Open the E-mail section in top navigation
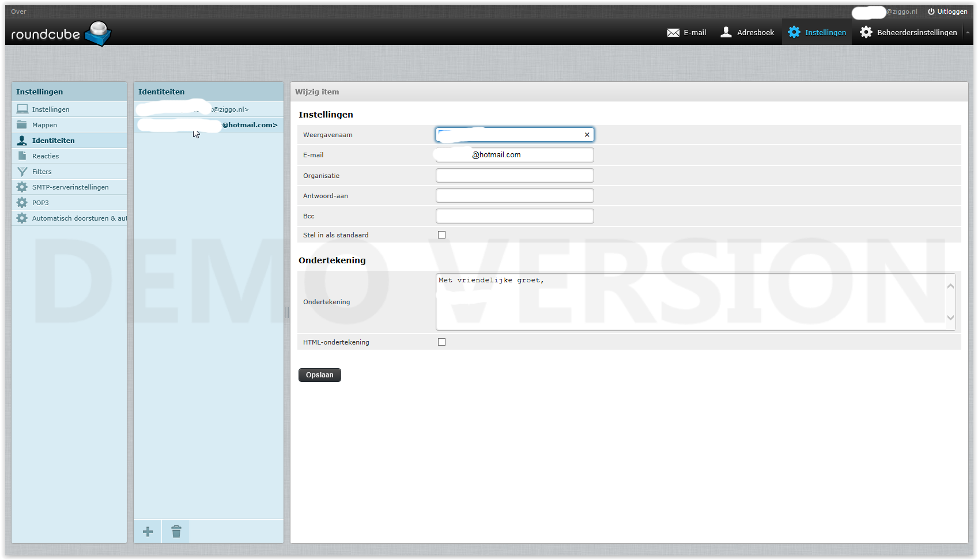 click(x=686, y=32)
